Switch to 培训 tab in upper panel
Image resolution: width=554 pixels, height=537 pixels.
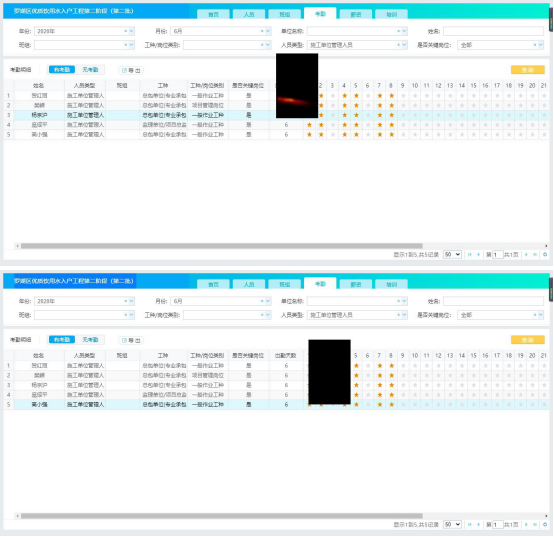[x=391, y=14]
